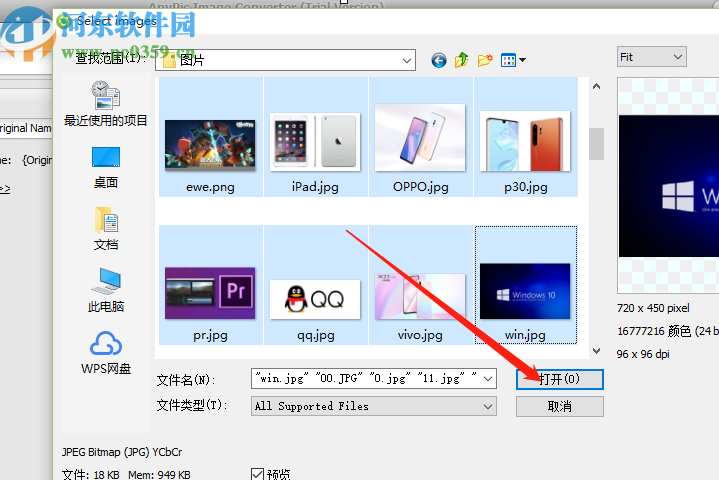Expand the 查找范围 folder dropdown

click(406, 61)
